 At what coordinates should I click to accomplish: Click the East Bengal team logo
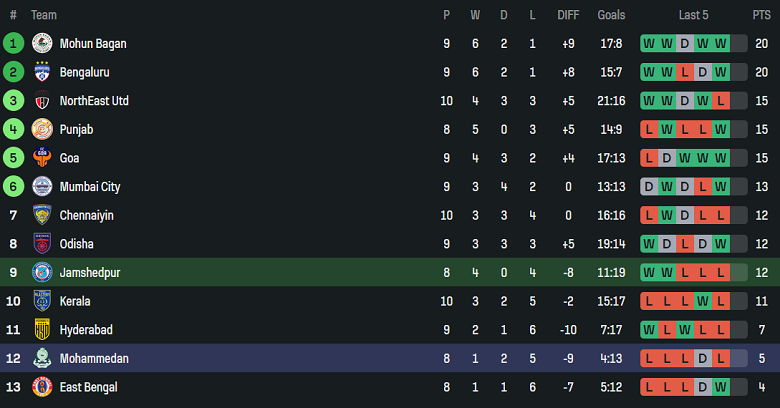point(42,387)
